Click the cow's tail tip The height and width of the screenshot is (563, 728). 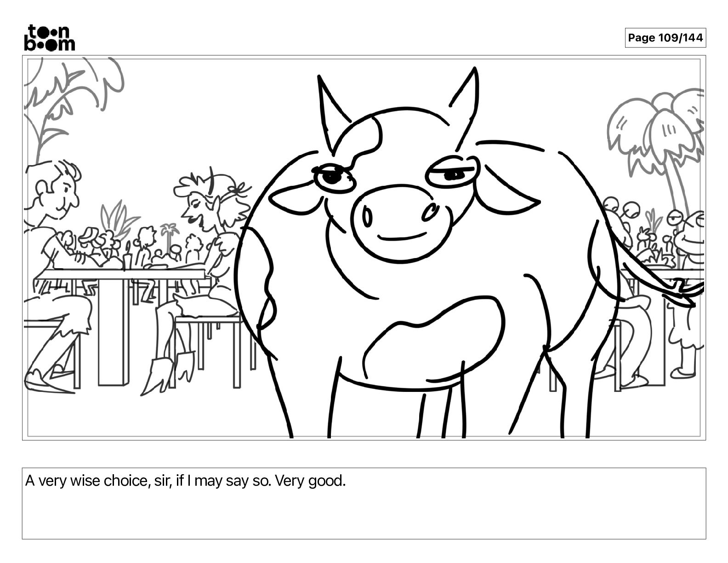pos(685,293)
